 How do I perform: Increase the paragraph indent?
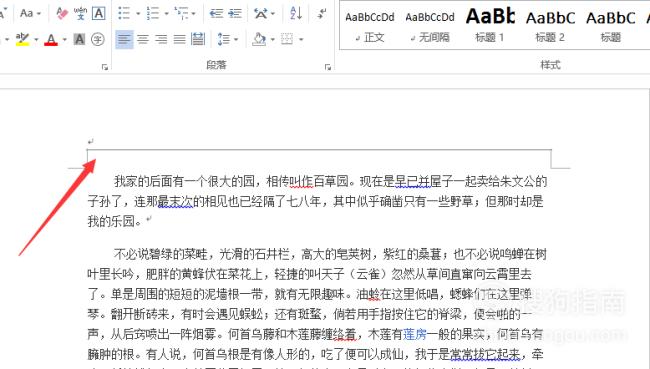235,14
